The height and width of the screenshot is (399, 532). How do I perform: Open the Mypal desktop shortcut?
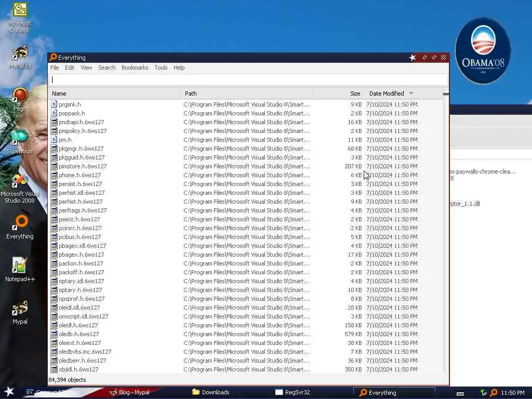pos(20,312)
